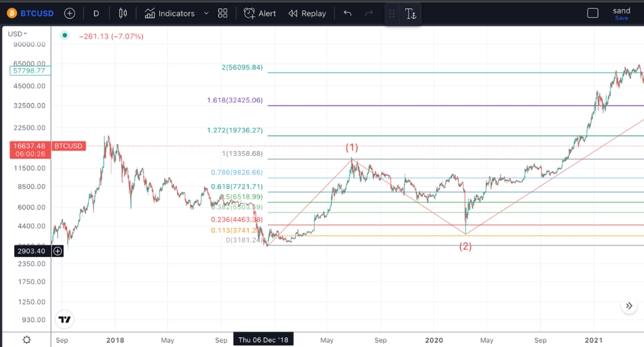Click the 32500.00 price axis value
The width and height of the screenshot is (644, 347).
click(x=30, y=106)
